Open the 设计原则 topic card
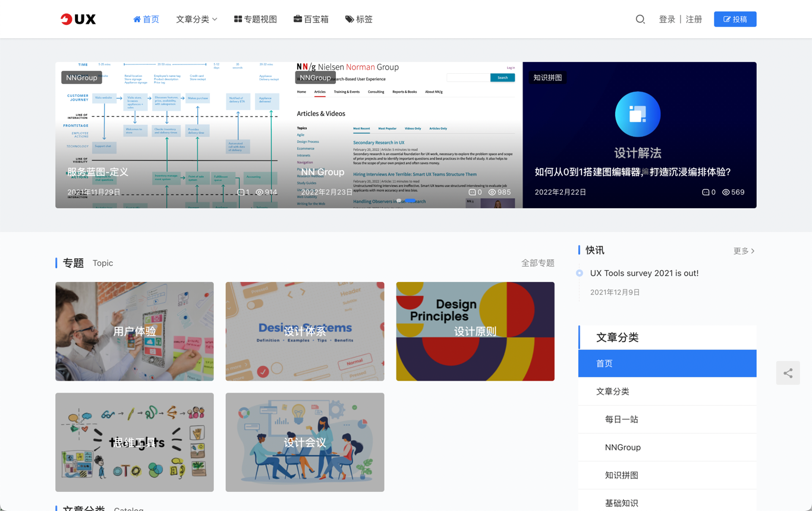 (476, 331)
